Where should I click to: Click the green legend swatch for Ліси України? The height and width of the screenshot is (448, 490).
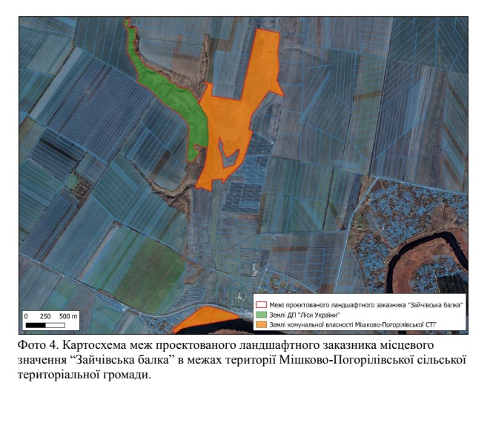click(260, 315)
